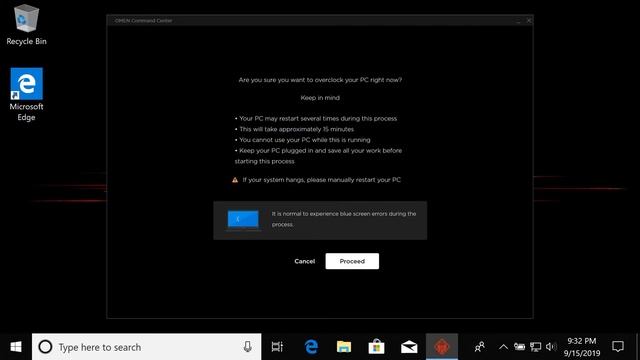Viewport: 640px width, 360px height.
Task: Click the Proceed button
Action: point(352,261)
